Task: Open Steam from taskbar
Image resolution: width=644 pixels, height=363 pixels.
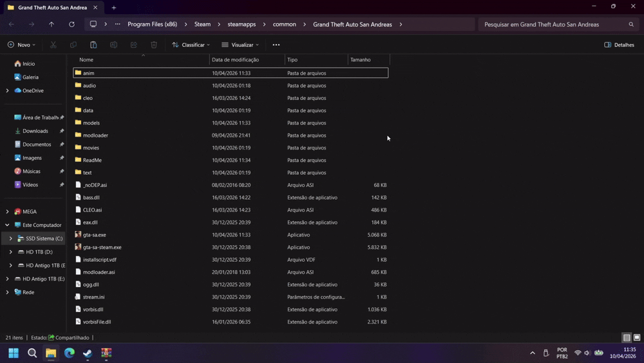Action: click(88, 353)
